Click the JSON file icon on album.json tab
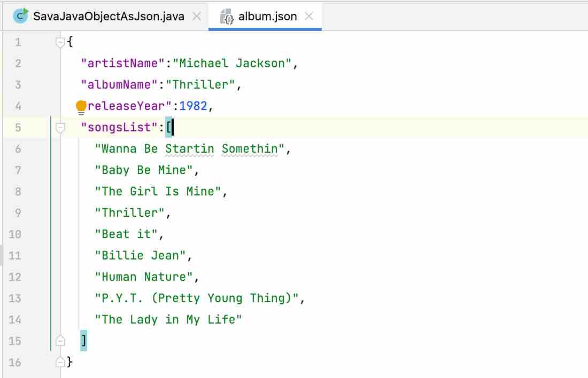This screenshot has width=588, height=378. tap(226, 17)
